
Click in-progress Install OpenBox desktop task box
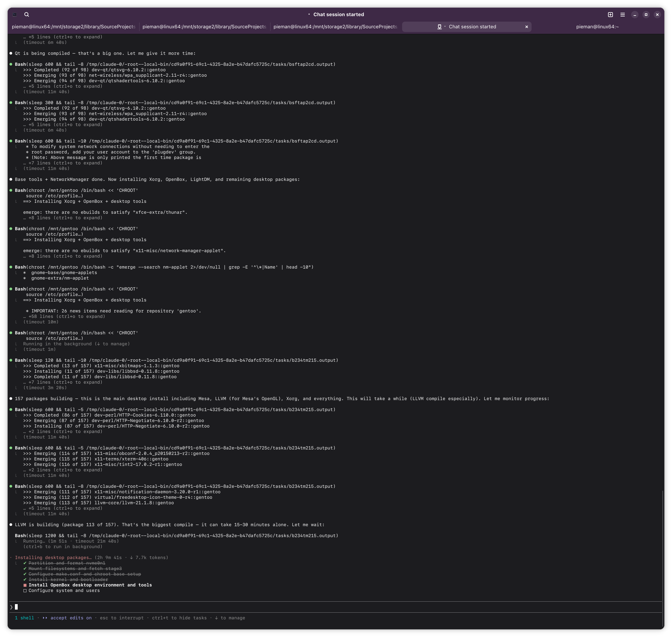[x=25, y=585]
